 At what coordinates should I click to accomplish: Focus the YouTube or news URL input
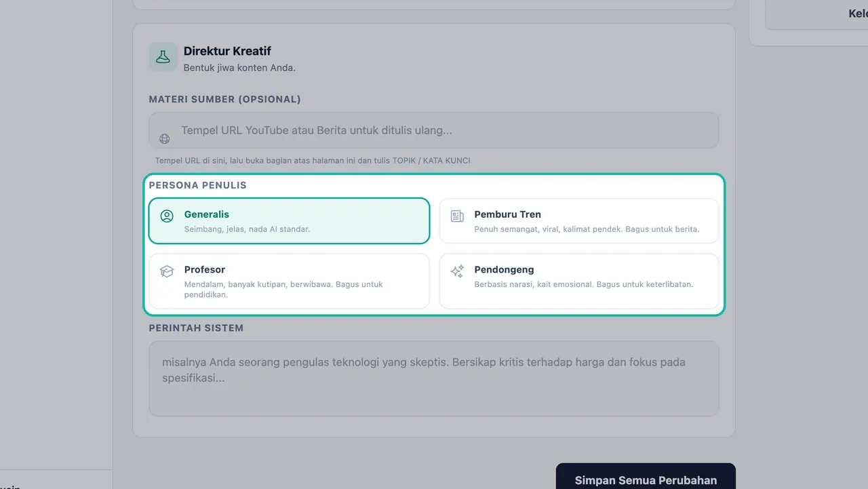(x=434, y=130)
